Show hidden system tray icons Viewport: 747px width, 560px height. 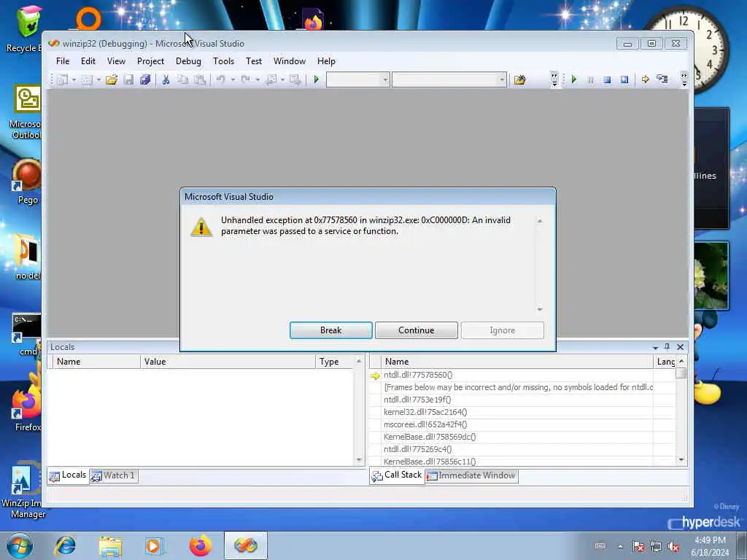[x=620, y=546]
